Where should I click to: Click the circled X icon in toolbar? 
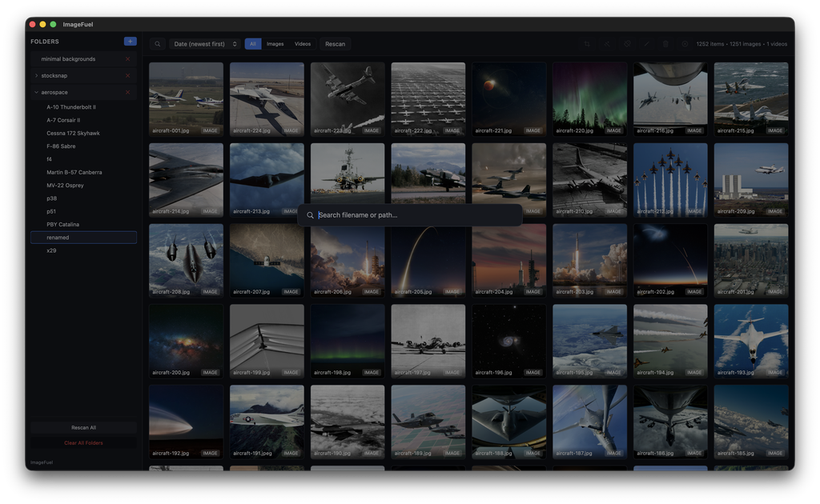tap(685, 44)
